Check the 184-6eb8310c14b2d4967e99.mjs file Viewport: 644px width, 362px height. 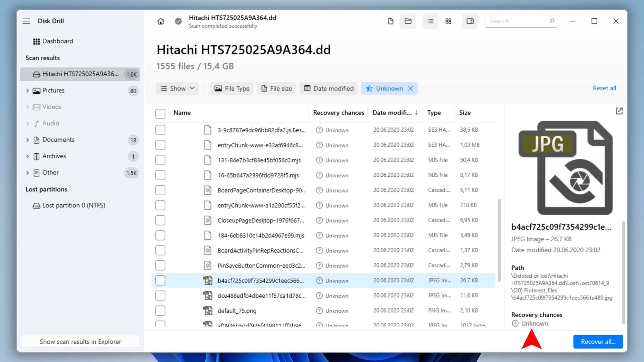pyautogui.click(x=160, y=235)
